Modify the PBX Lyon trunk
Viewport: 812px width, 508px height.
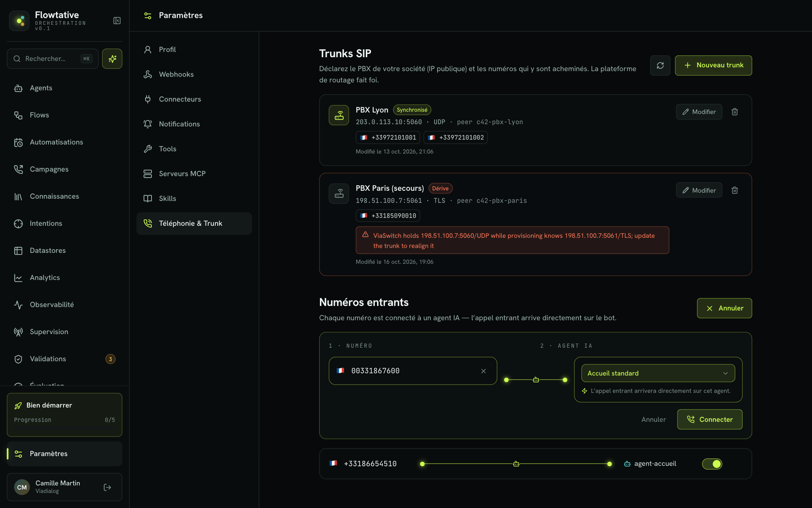pyautogui.click(x=699, y=112)
